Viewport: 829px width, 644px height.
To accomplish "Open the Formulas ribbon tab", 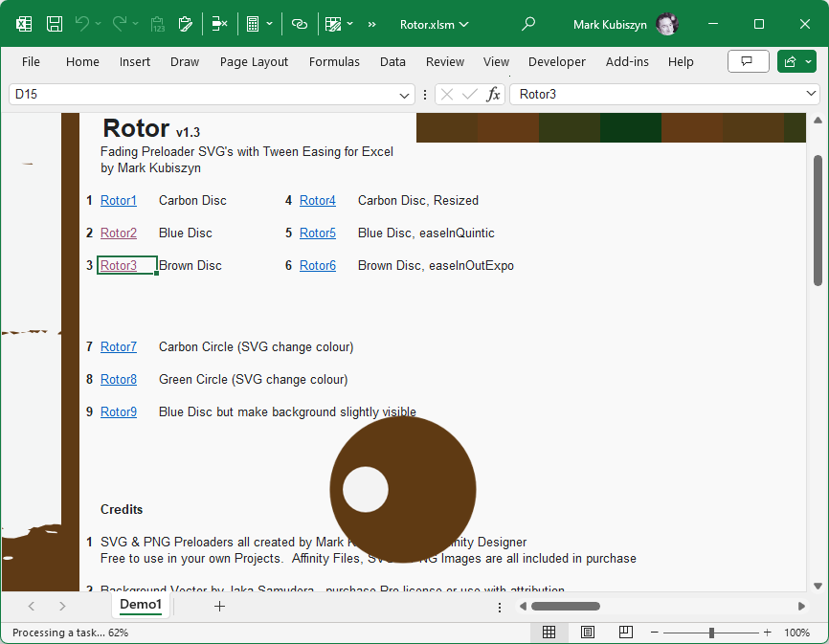I will pos(334,61).
